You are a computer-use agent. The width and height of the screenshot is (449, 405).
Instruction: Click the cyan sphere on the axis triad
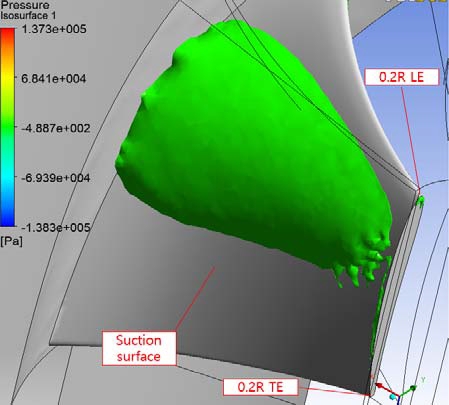393,397
